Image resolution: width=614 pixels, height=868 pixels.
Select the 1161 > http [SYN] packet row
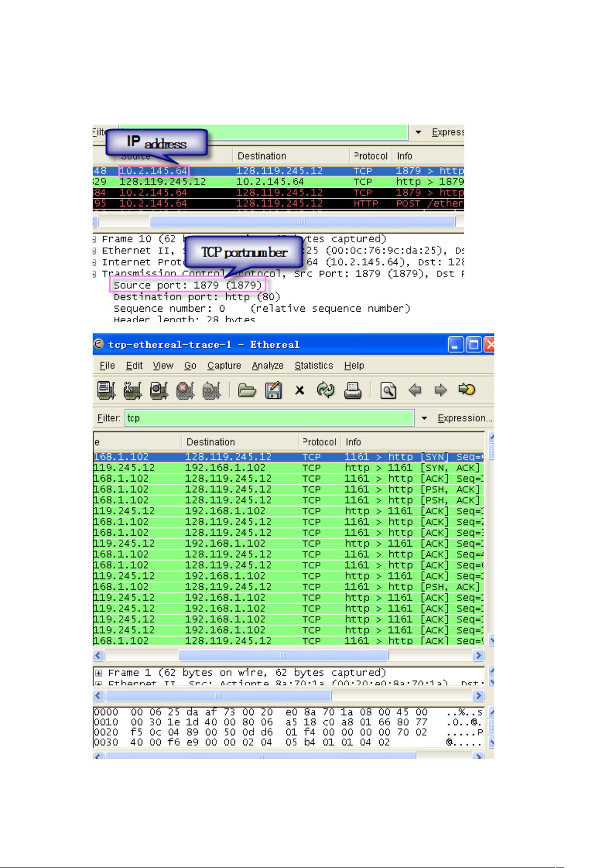(289, 457)
